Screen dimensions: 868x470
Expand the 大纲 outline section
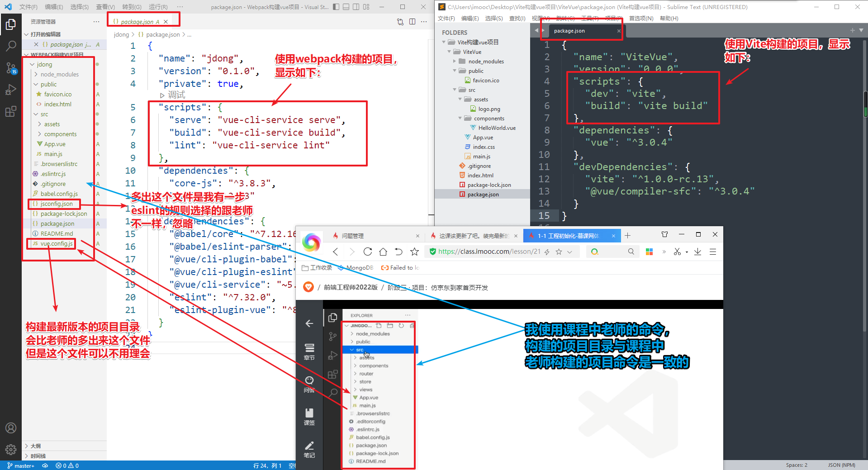(26, 446)
